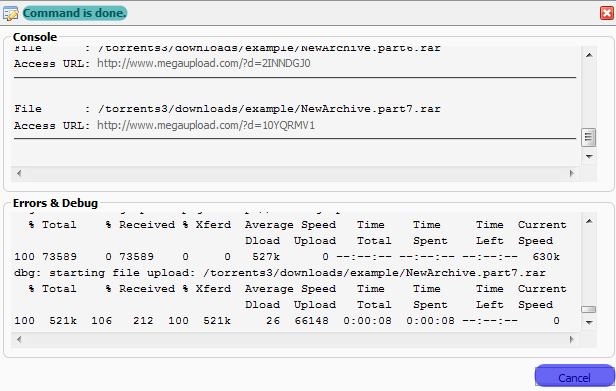Click the first 0:00:08 time total value
This screenshot has height=391, width=616.
click(367, 321)
